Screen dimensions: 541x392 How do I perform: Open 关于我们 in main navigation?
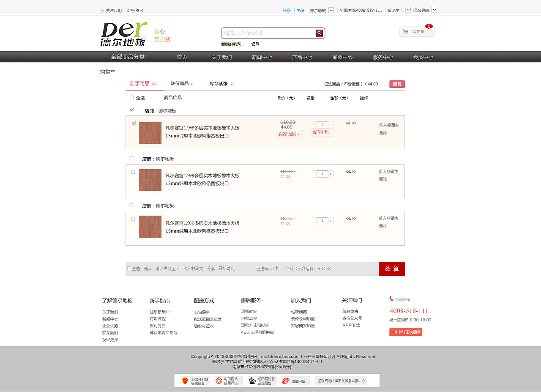tap(221, 57)
